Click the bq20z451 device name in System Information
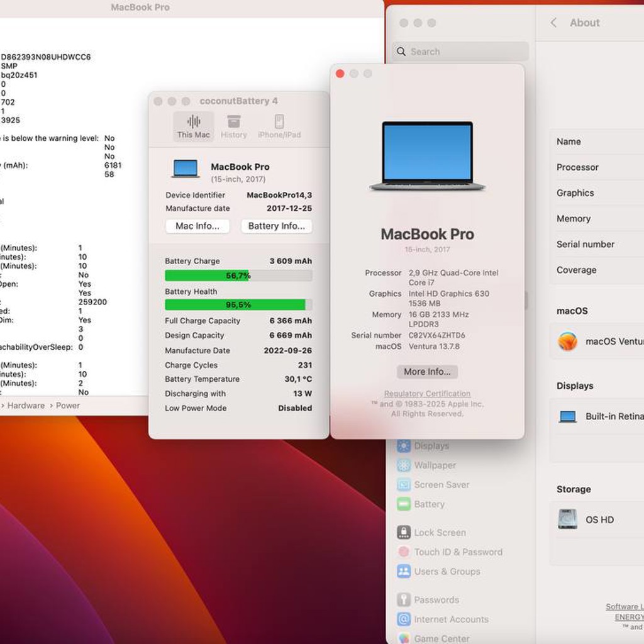Screen dimensions: 644x644 pyautogui.click(x=19, y=75)
